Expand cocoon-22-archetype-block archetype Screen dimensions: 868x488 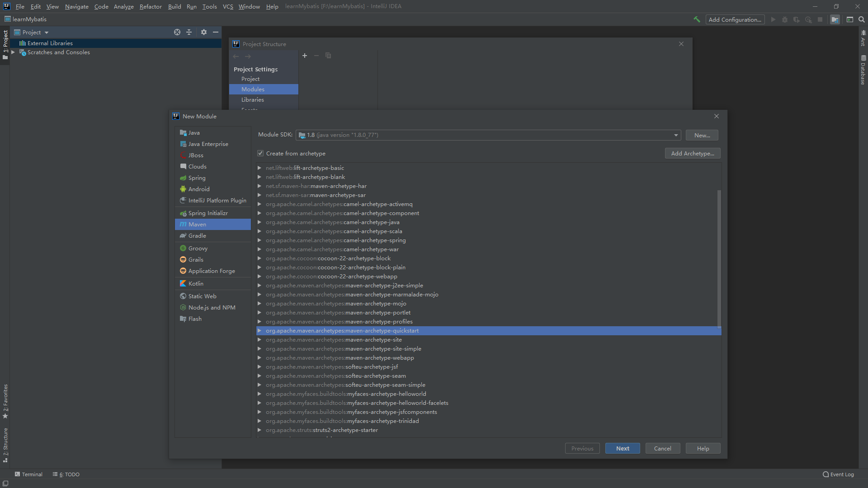(259, 258)
